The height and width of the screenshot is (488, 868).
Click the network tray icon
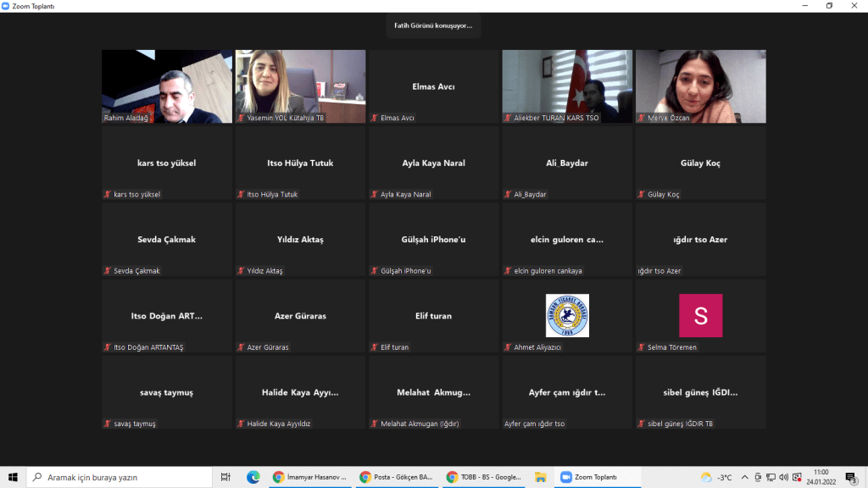point(771,477)
